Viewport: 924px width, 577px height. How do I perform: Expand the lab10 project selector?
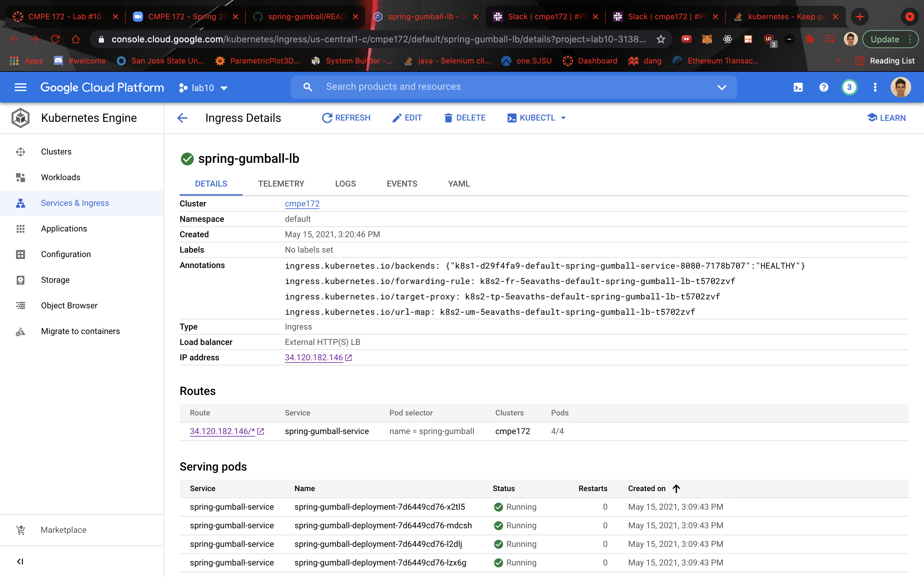203,88
